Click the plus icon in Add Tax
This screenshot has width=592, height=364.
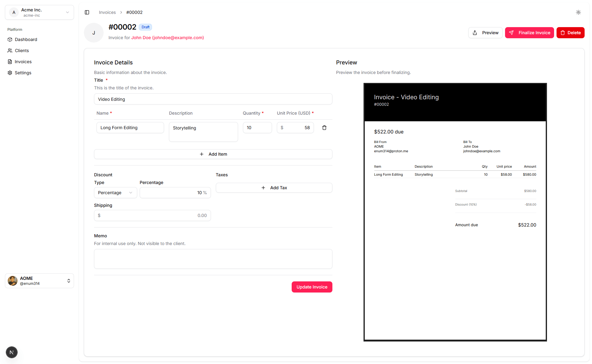pyautogui.click(x=263, y=188)
